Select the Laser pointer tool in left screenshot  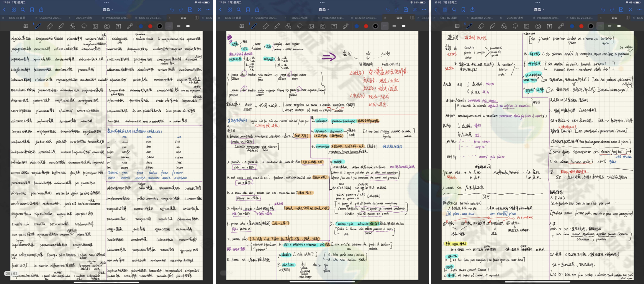click(x=130, y=26)
